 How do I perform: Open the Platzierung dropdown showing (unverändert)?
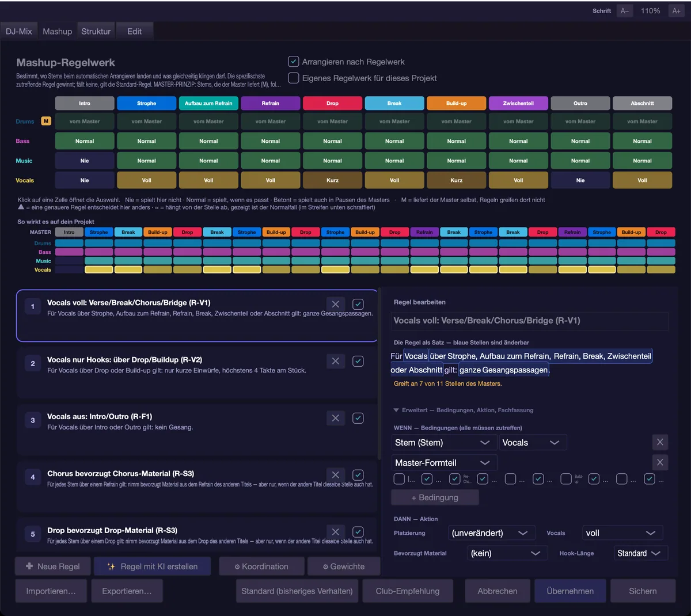(492, 533)
